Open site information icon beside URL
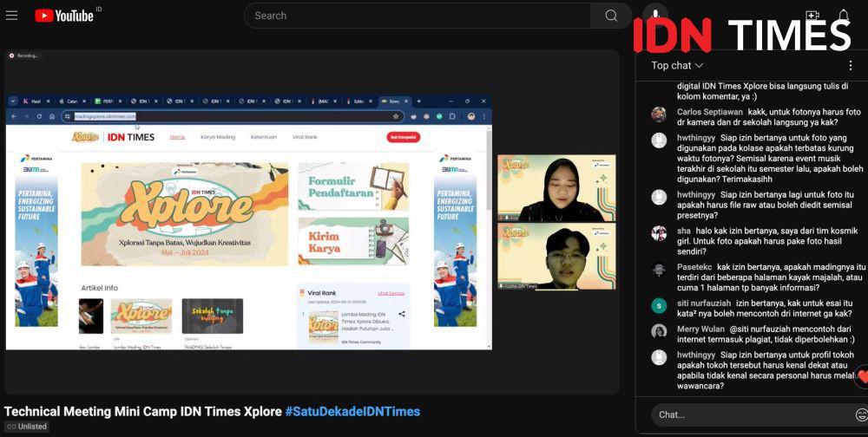 [x=68, y=117]
